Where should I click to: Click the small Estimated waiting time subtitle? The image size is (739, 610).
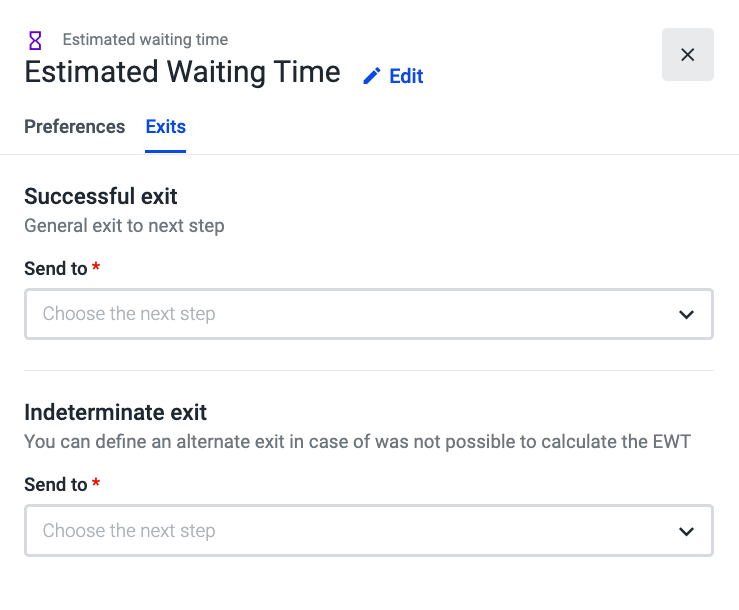tap(145, 40)
